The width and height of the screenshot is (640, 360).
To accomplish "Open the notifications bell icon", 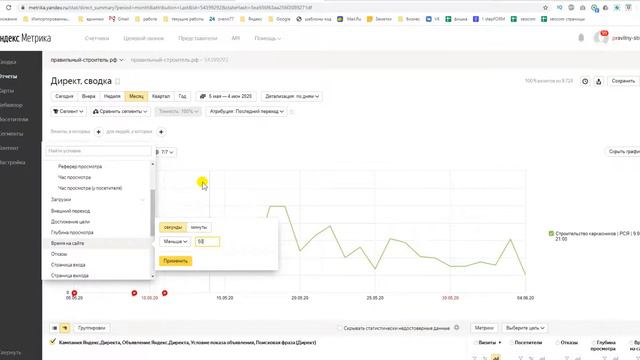I will (x=581, y=38).
